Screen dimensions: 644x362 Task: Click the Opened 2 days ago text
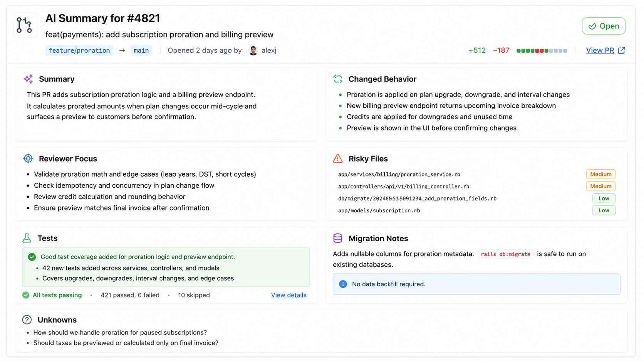(205, 50)
